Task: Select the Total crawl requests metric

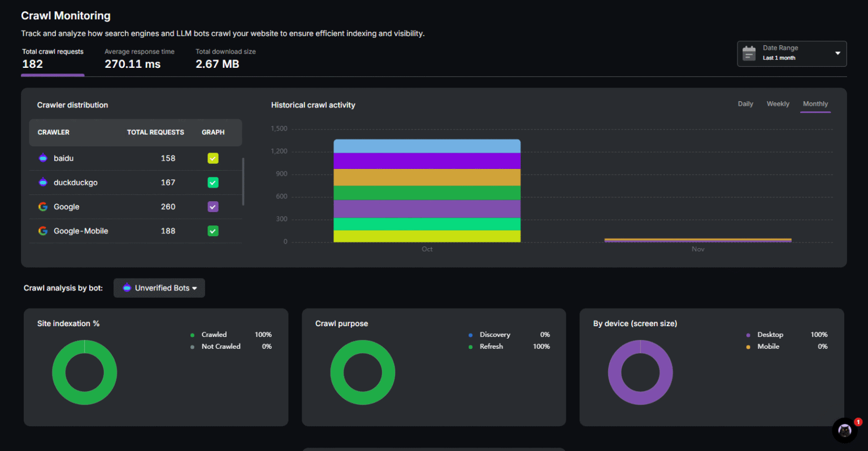Action: (x=53, y=58)
